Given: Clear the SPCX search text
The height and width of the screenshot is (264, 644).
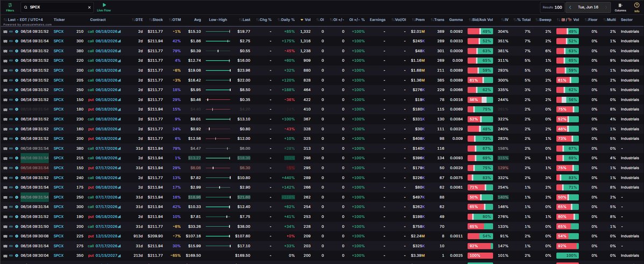Looking at the screenshot, I should tap(89, 7).
